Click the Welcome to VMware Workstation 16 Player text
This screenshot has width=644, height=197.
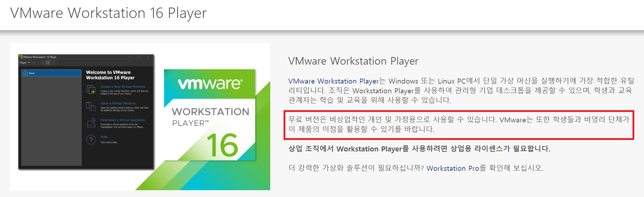click(x=110, y=75)
